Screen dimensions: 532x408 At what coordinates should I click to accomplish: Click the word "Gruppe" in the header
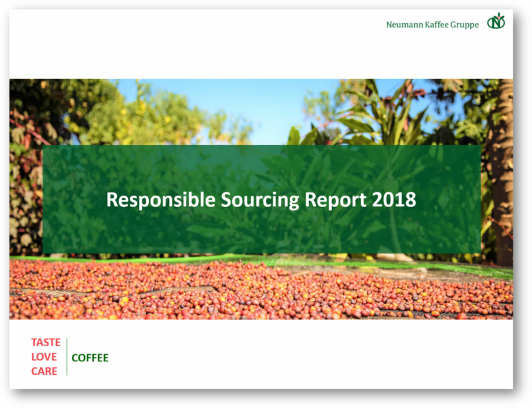465,25
